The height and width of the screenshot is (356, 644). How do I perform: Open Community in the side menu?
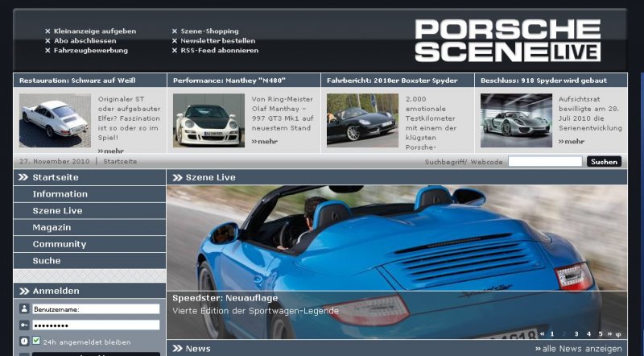[60, 244]
